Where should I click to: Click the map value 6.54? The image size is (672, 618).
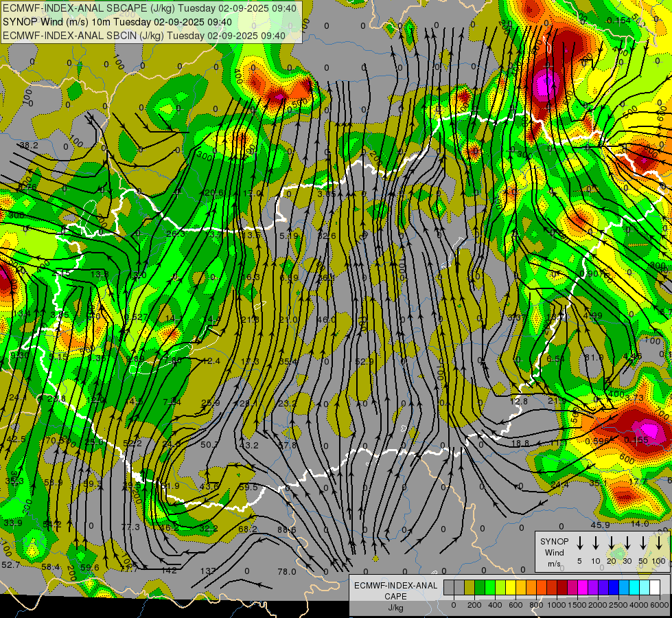coord(555,358)
